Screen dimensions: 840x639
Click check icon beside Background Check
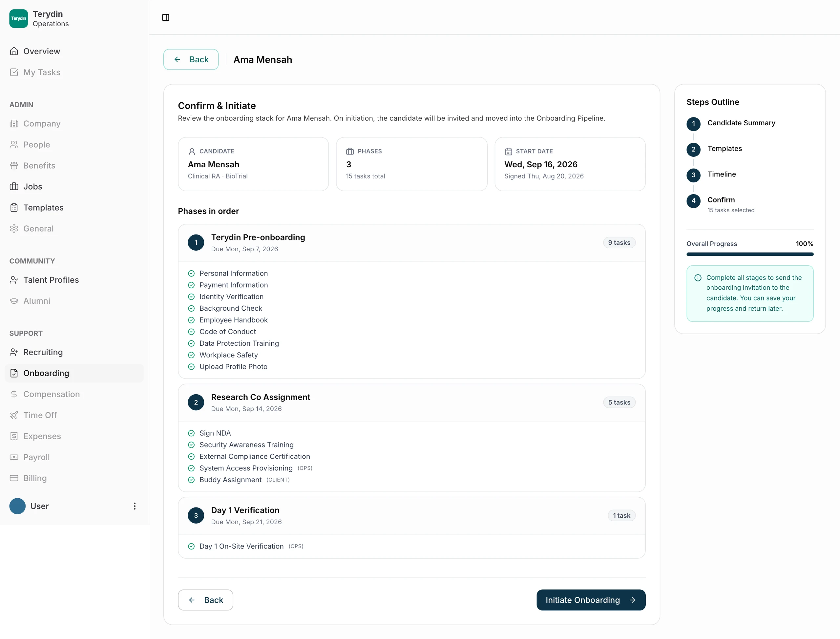tap(191, 308)
